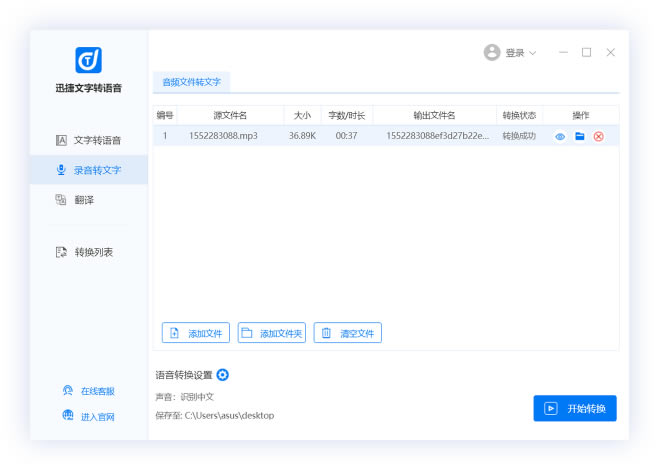Click the 添加文件夹 add folder button
Screen dimensions: 659x470
pos(271,333)
